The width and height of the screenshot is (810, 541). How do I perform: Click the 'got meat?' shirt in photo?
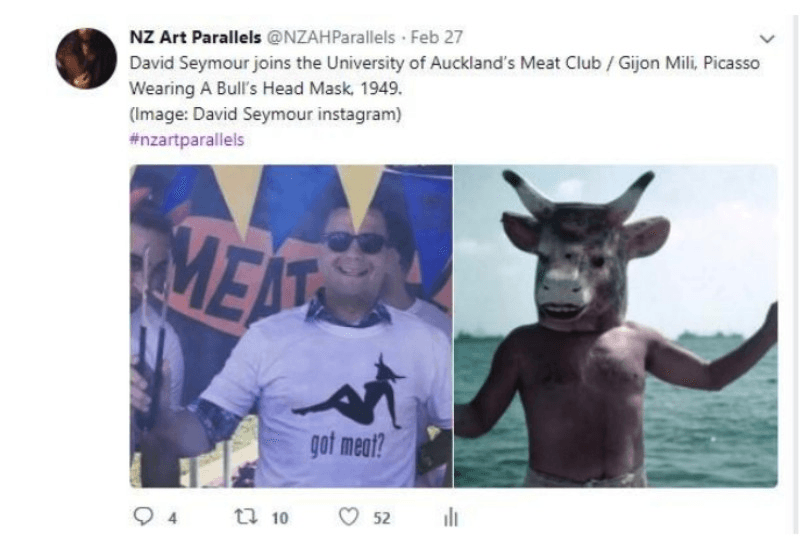click(x=331, y=398)
